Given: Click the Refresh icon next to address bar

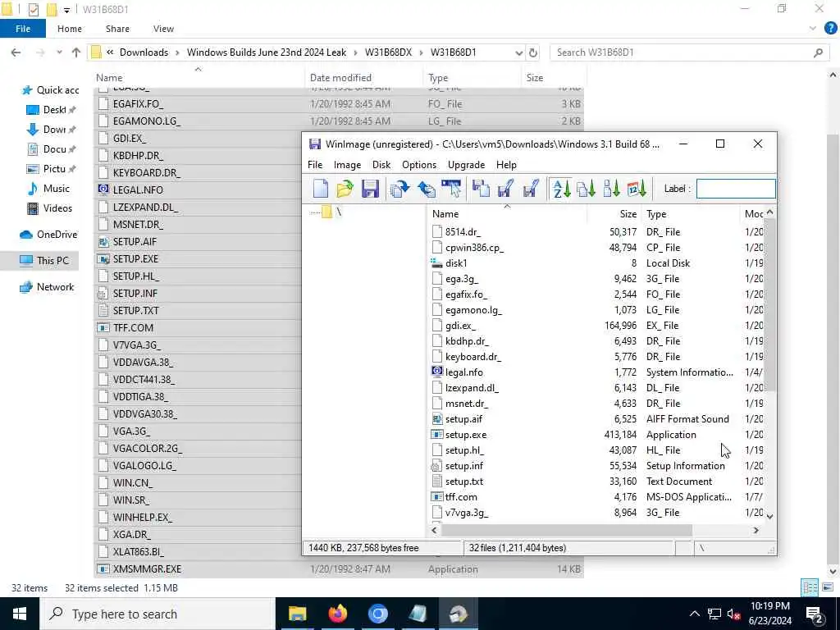Looking at the screenshot, I should pyautogui.click(x=533, y=52).
